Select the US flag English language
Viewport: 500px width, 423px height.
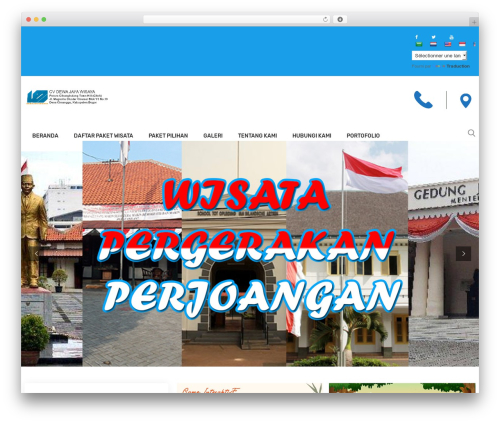448,44
